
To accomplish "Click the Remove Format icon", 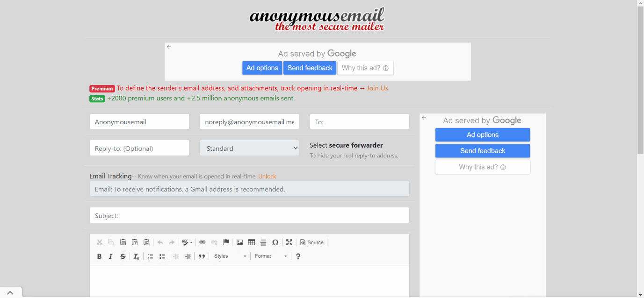I will (x=136, y=256).
